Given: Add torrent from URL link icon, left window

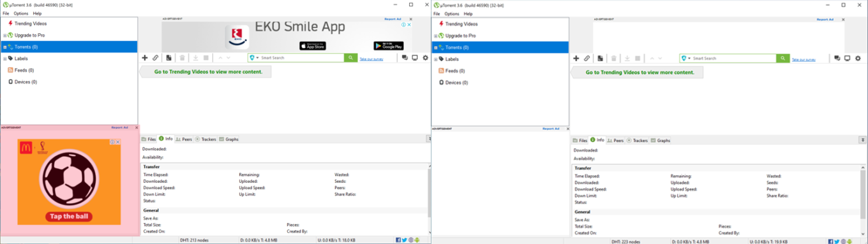Looking at the screenshot, I should coord(155,58).
